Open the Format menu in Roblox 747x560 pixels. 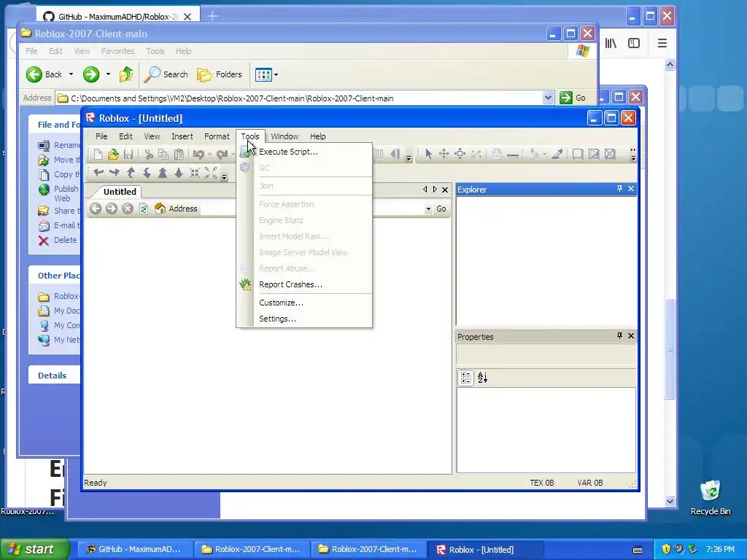pyautogui.click(x=217, y=136)
